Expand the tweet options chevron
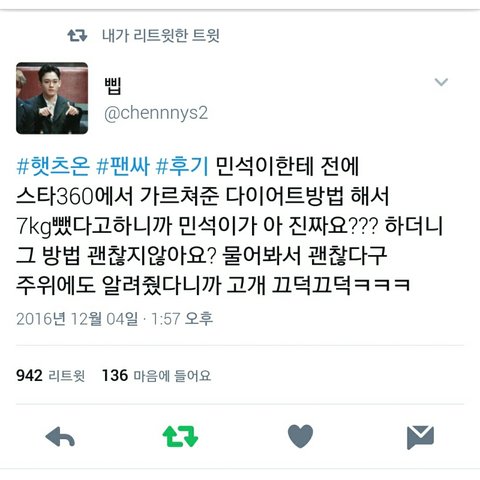The height and width of the screenshot is (480, 480). coord(441,82)
